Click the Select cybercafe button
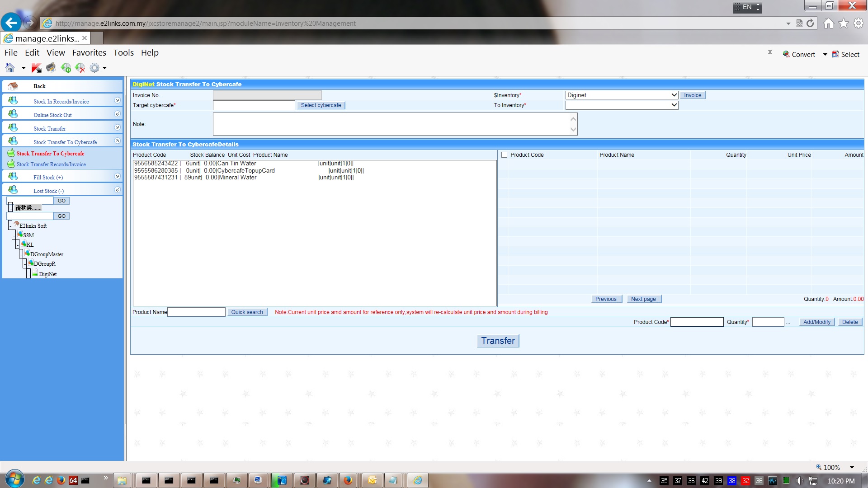This screenshot has width=868, height=488. [x=321, y=105]
